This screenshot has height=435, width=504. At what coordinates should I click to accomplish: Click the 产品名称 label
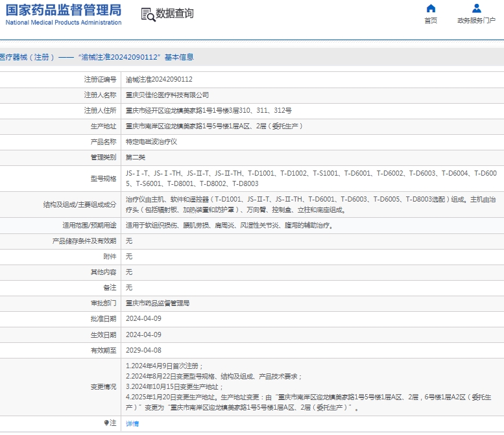click(103, 142)
